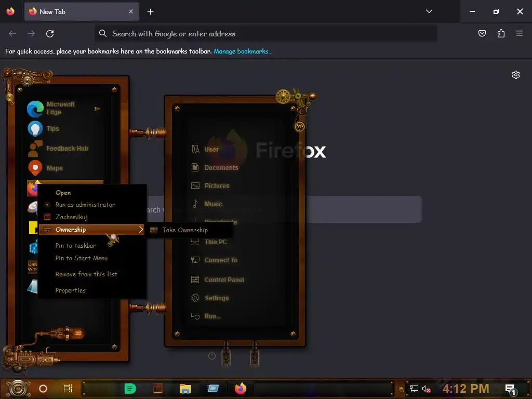The image size is (532, 399).
Task: Click Firefox icon on taskbar
Action: (x=241, y=389)
